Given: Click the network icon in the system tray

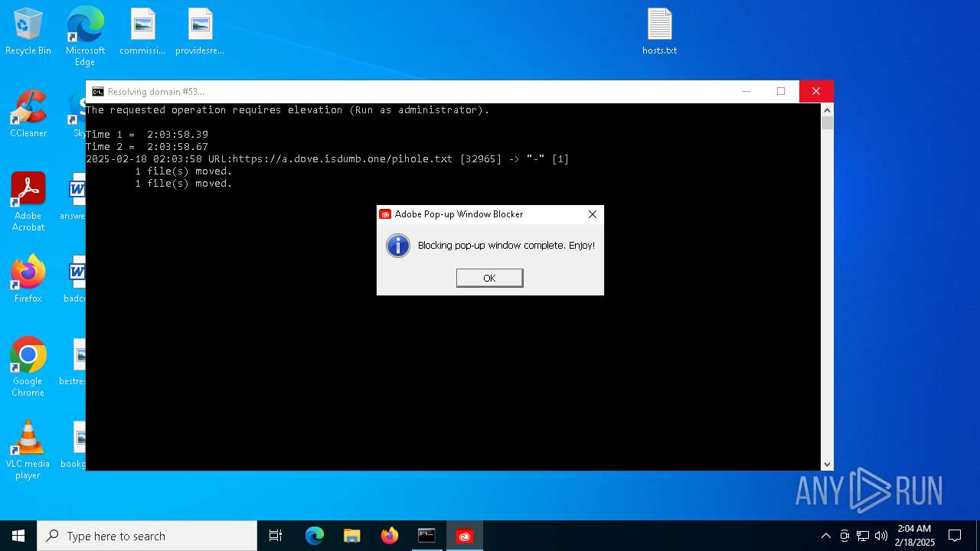Looking at the screenshot, I should (x=863, y=536).
